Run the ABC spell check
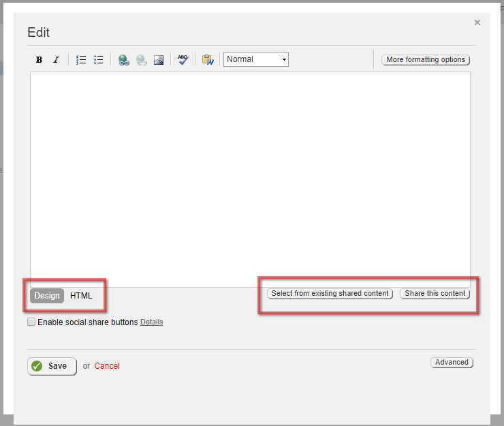Viewport: 504px width, 426px height. [183, 59]
